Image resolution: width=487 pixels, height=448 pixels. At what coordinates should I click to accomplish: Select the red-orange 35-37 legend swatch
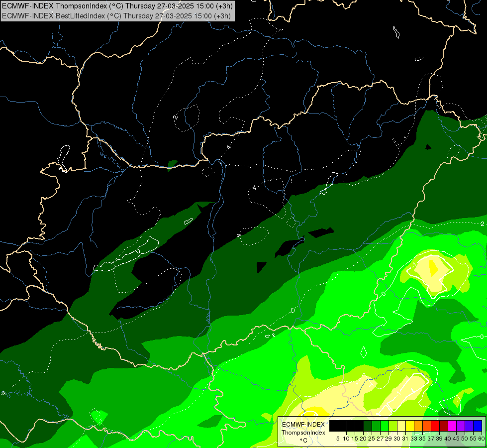click(x=427, y=426)
